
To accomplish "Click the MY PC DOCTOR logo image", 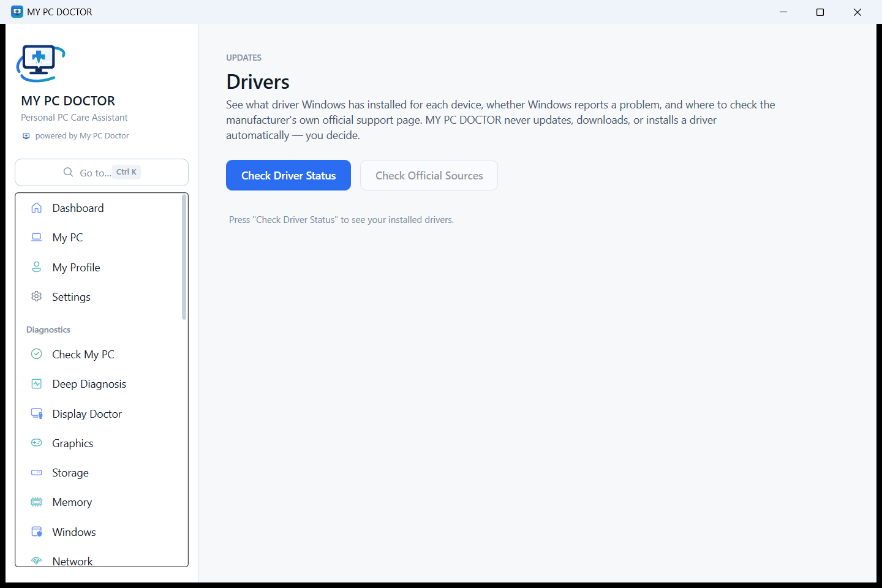I will 40,63.
